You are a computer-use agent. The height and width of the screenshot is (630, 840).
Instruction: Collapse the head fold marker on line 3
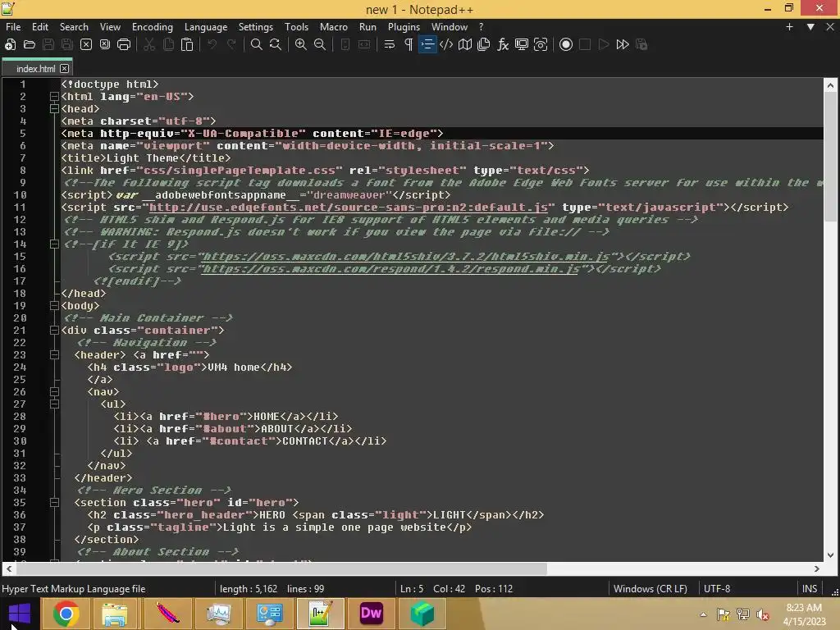point(54,109)
